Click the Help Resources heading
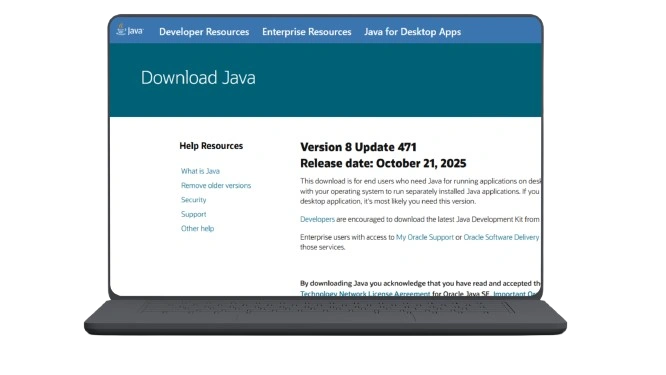The width and height of the screenshot is (666, 375). (211, 146)
